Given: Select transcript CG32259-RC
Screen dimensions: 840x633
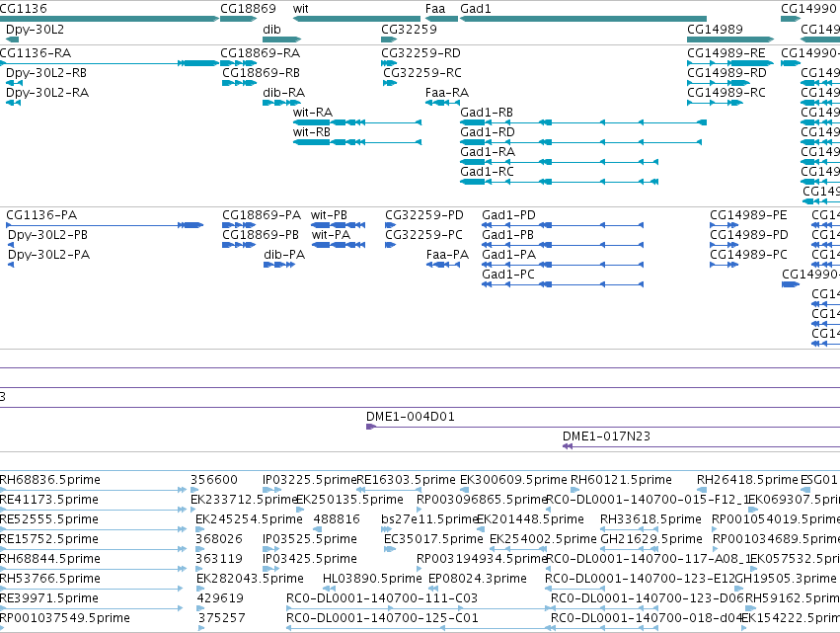Looking at the screenshot, I should (x=390, y=83).
